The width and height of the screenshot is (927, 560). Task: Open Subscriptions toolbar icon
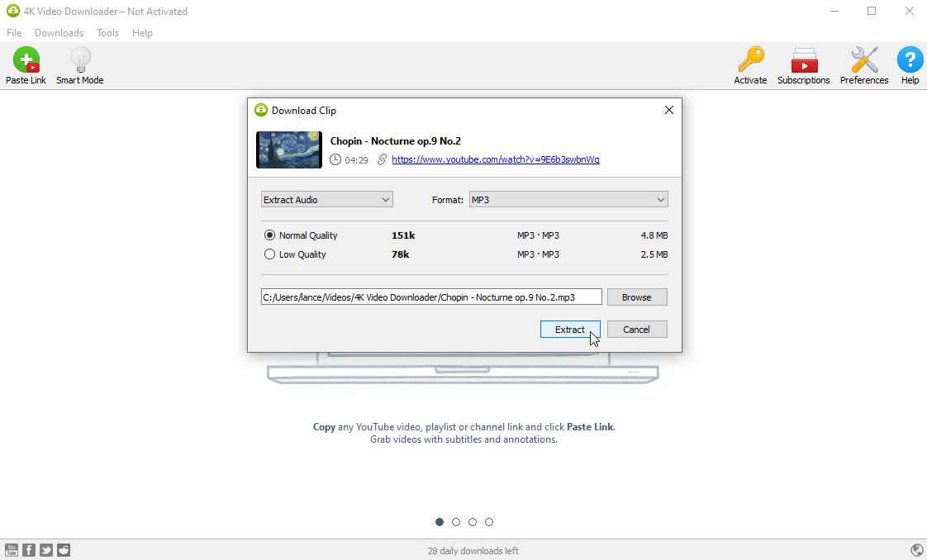(x=804, y=59)
